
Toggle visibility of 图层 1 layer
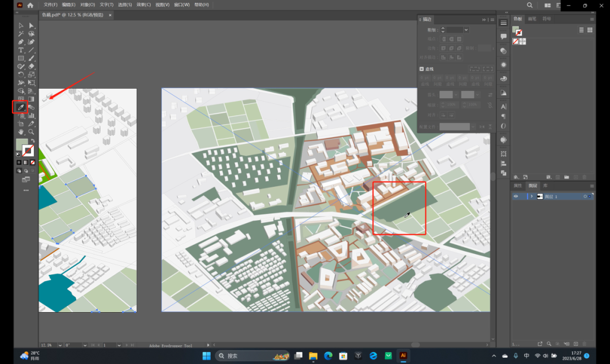tap(516, 196)
